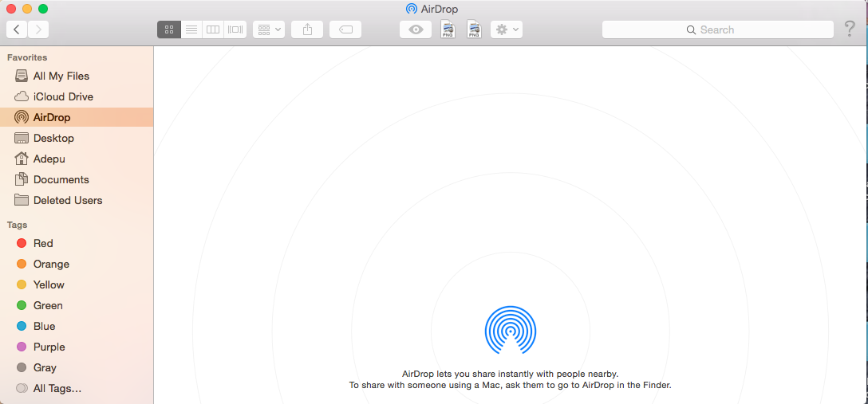The image size is (868, 404).
Task: Open Deleted Users folder in sidebar
Action: [77, 200]
